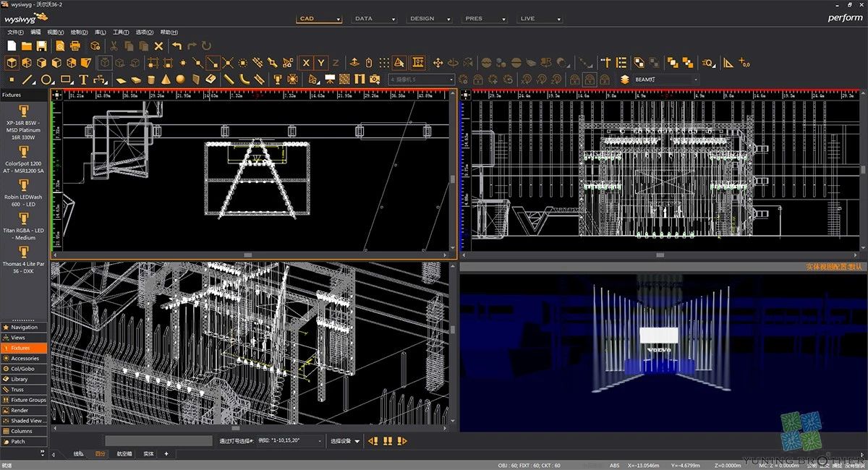Open a file with the folder icon

pyautogui.click(x=26, y=46)
